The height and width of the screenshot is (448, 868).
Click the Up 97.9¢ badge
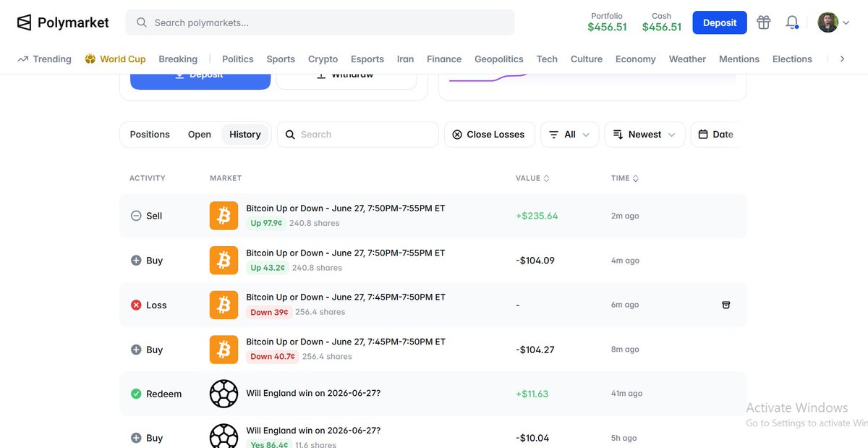tap(266, 223)
